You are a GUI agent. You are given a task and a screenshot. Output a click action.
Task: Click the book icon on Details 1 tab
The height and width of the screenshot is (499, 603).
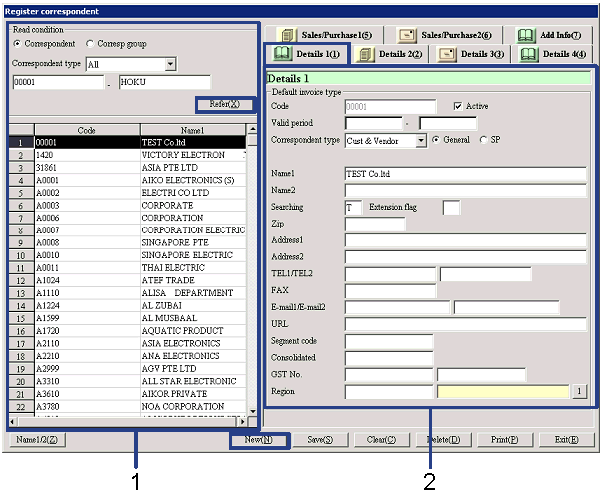pyautogui.click(x=282, y=53)
